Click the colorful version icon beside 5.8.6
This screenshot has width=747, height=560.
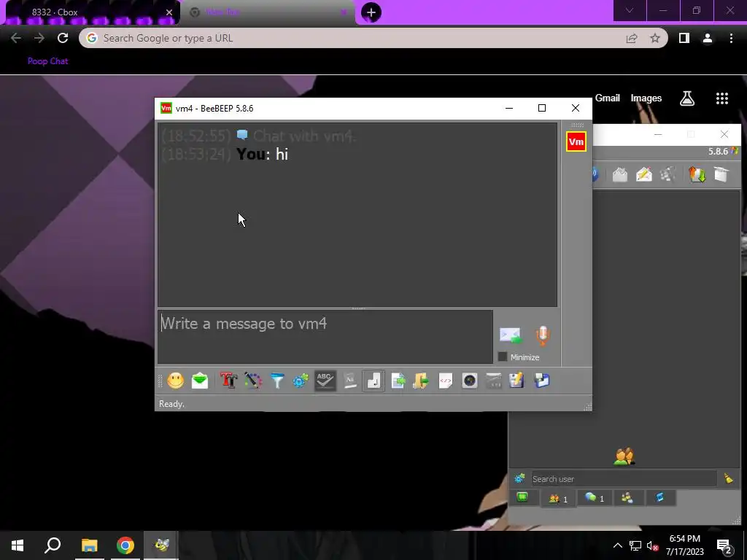(734, 151)
